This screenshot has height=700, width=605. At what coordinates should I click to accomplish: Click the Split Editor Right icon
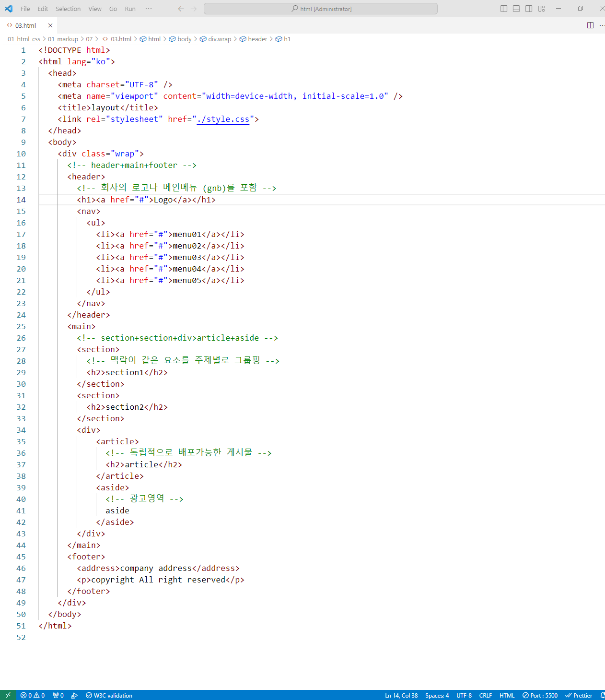590,25
